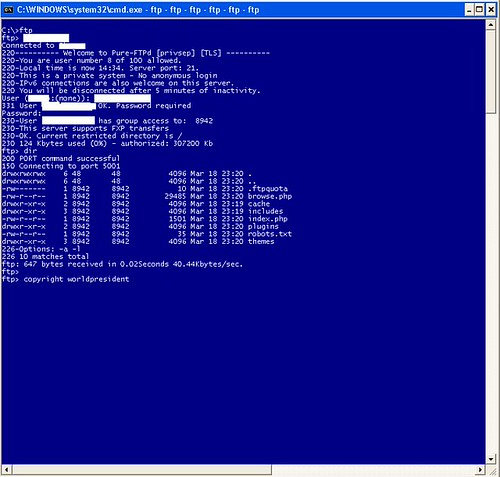Click the '647 bytes received' status line
The width and height of the screenshot is (500, 477).
[122, 264]
